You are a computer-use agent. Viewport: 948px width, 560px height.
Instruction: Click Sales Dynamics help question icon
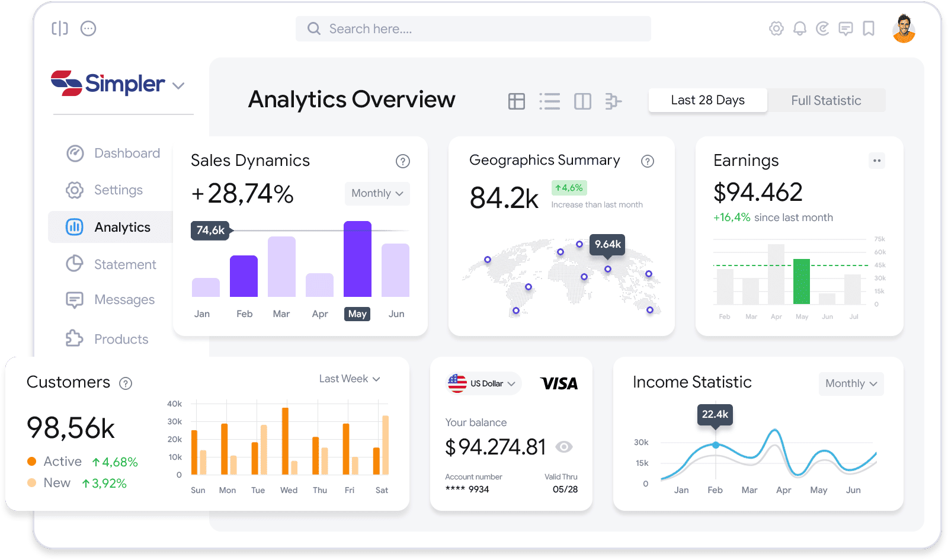click(403, 161)
